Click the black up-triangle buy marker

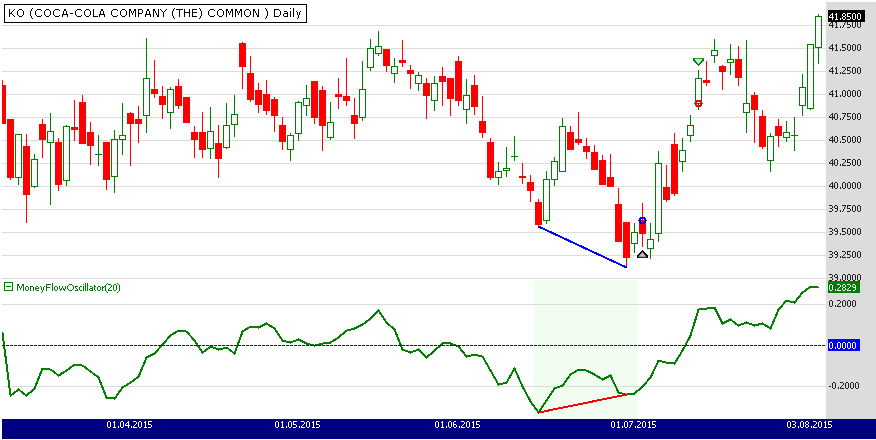641,255
